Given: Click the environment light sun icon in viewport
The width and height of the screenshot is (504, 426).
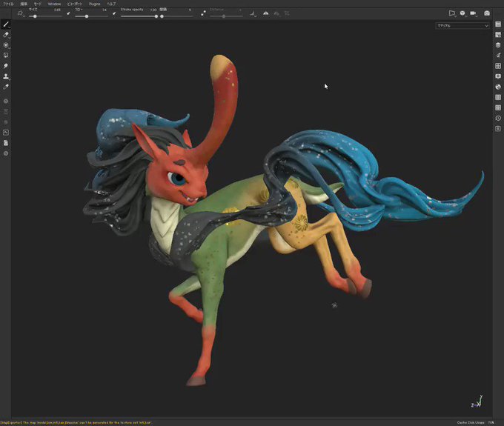Looking at the screenshot, I should tap(334, 305).
